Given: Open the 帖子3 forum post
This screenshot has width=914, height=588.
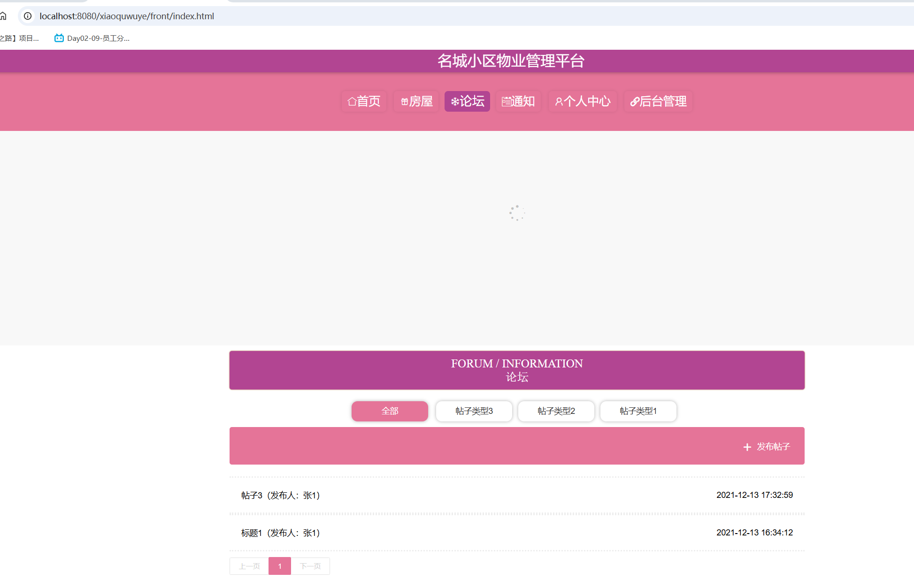Looking at the screenshot, I should click(x=280, y=495).
